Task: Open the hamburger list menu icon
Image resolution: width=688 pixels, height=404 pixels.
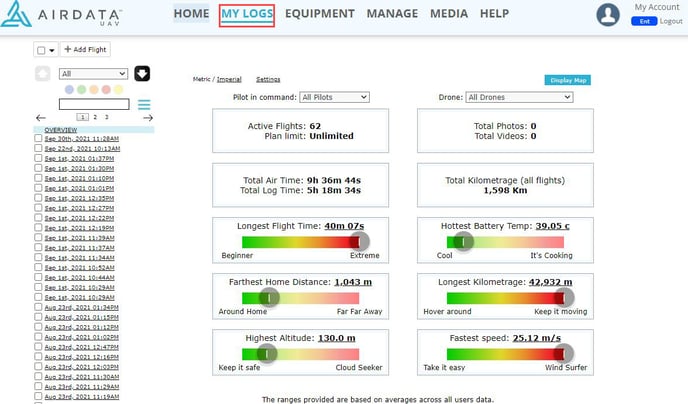Action: (144, 105)
